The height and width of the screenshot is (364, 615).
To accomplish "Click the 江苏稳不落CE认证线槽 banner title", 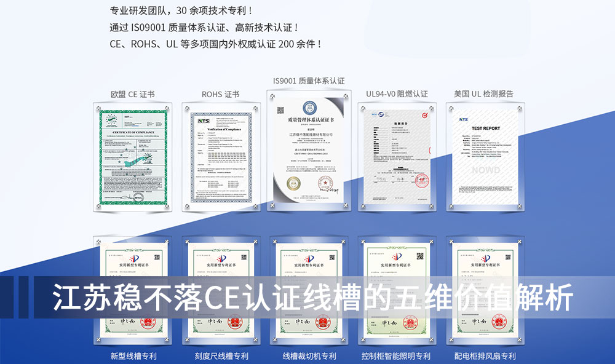I will click(x=312, y=299).
